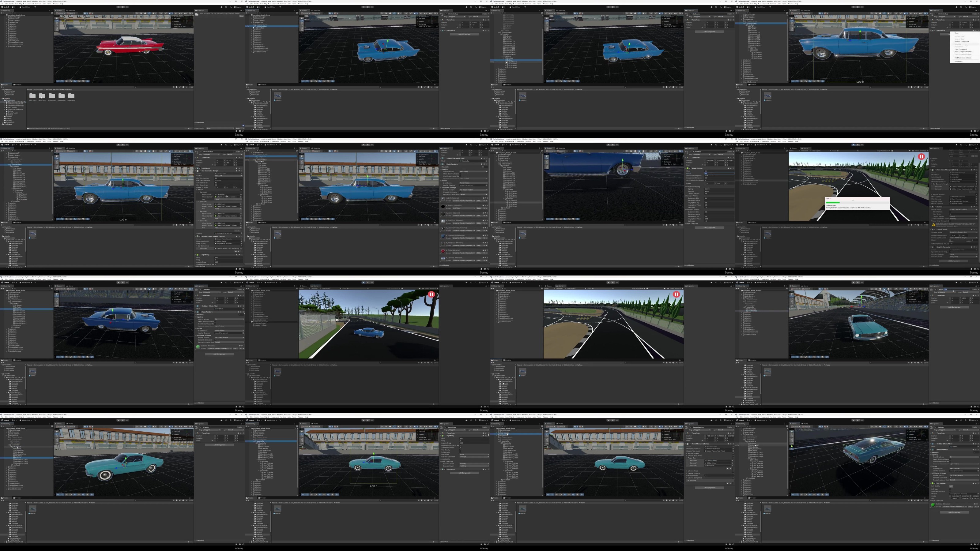In the red car frame, click the Project search field
This screenshot has width=980, height=551.
point(153,87)
